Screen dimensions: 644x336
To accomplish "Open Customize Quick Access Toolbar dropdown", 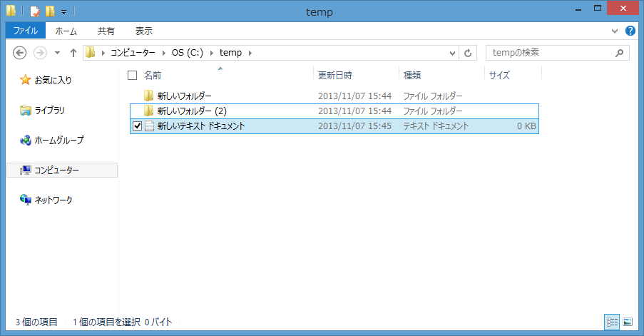I will pyautogui.click(x=63, y=12).
